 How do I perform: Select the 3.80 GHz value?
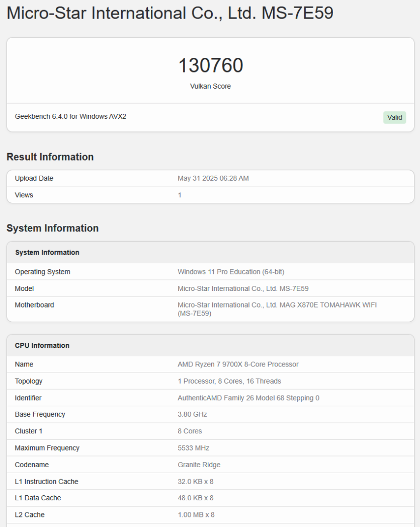(x=192, y=414)
